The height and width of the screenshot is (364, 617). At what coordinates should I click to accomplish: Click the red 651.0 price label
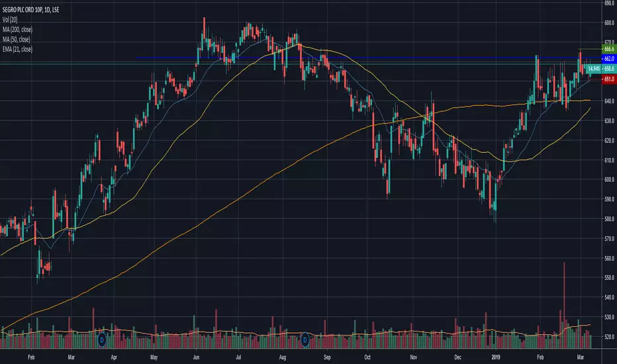pos(608,79)
